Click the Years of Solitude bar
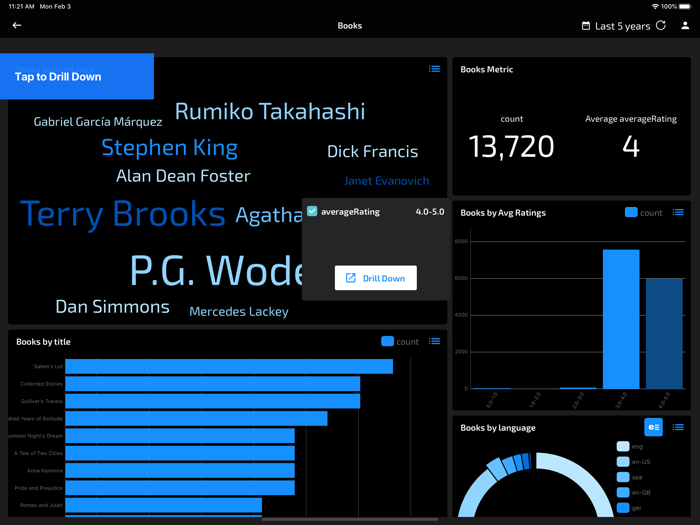The image size is (700, 525). click(x=196, y=418)
